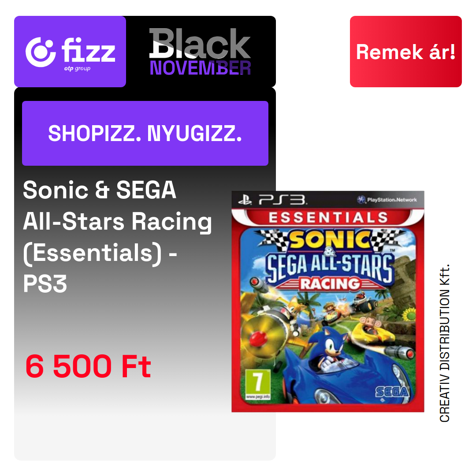Click the SONIC yellow title logo
The height and width of the screenshot is (476, 476).
(x=330, y=240)
